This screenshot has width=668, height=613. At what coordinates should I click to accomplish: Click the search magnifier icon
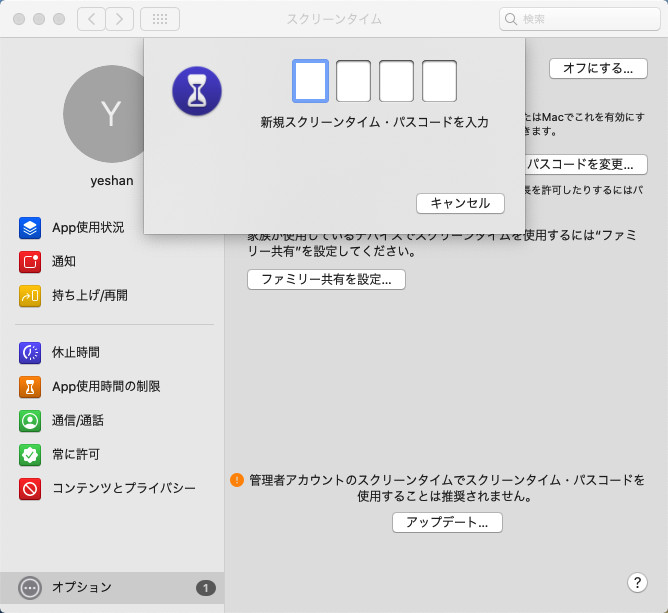[510, 19]
